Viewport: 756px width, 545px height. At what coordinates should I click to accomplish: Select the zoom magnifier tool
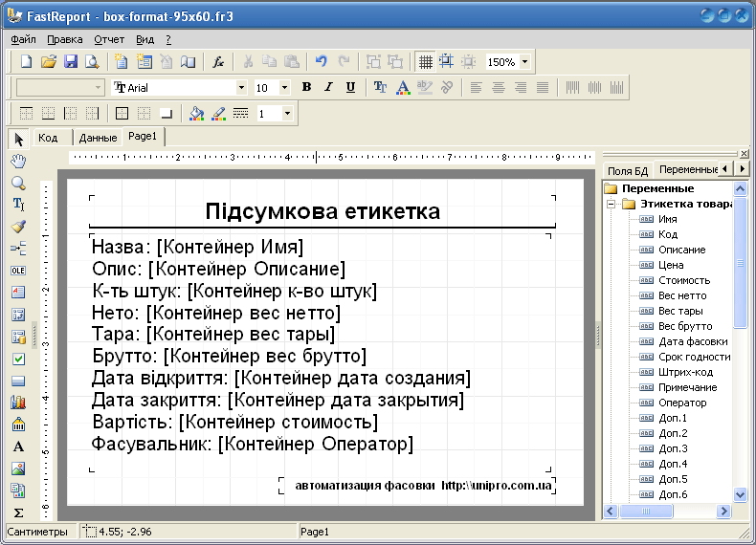coord(18,184)
